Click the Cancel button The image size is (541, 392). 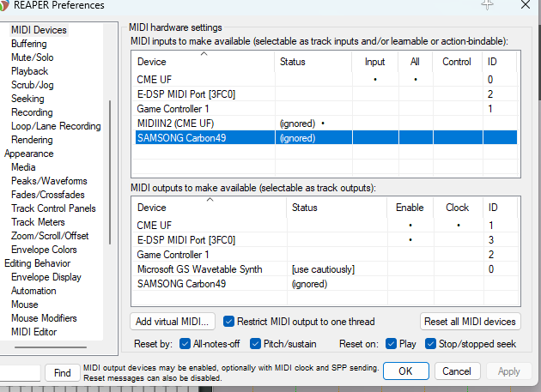click(457, 371)
